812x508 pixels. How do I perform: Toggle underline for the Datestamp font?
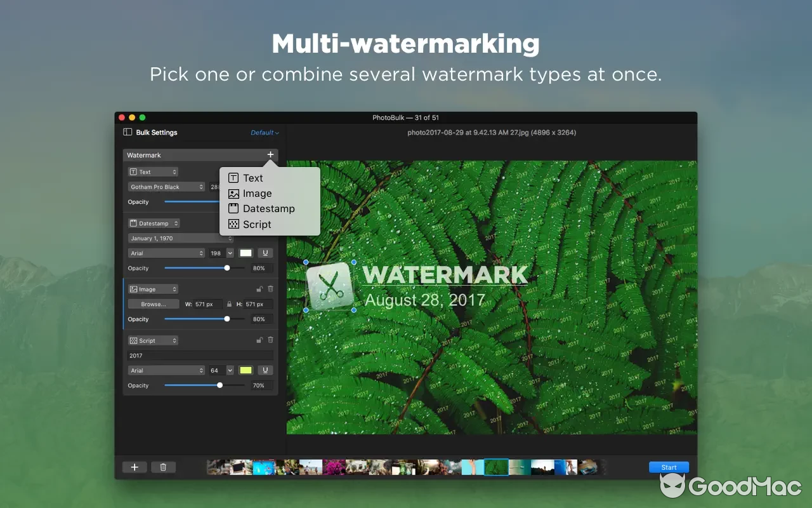pyautogui.click(x=265, y=253)
